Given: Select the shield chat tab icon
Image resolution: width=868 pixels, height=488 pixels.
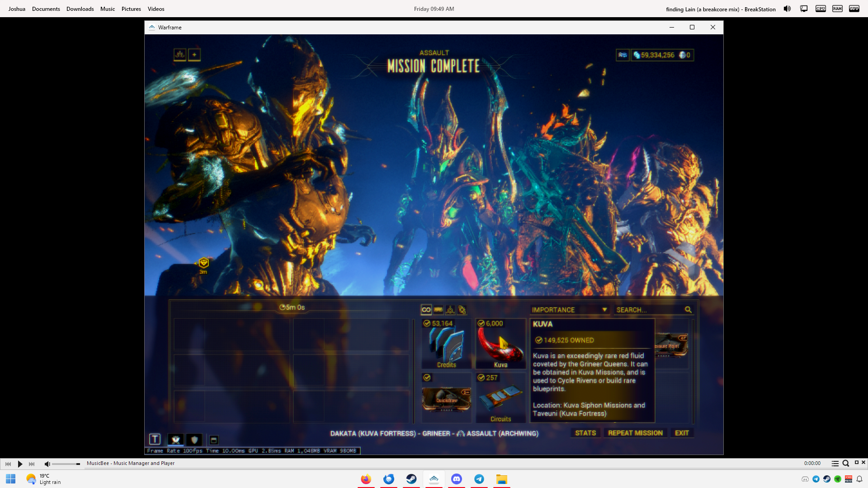Looking at the screenshot, I should tap(194, 440).
